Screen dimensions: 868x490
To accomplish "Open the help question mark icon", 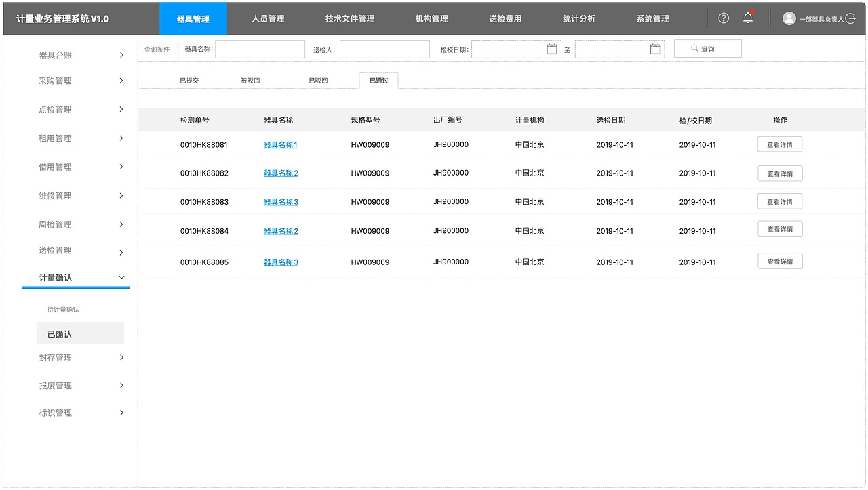I will pos(724,18).
